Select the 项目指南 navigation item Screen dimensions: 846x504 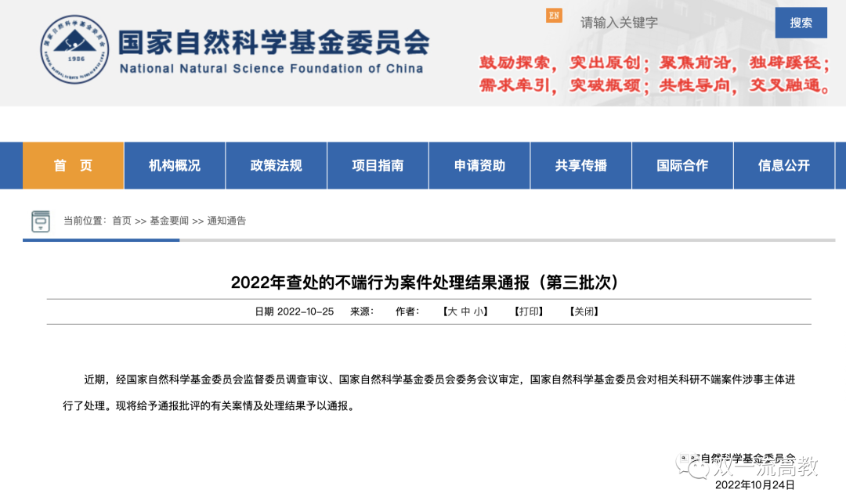pyautogui.click(x=378, y=166)
